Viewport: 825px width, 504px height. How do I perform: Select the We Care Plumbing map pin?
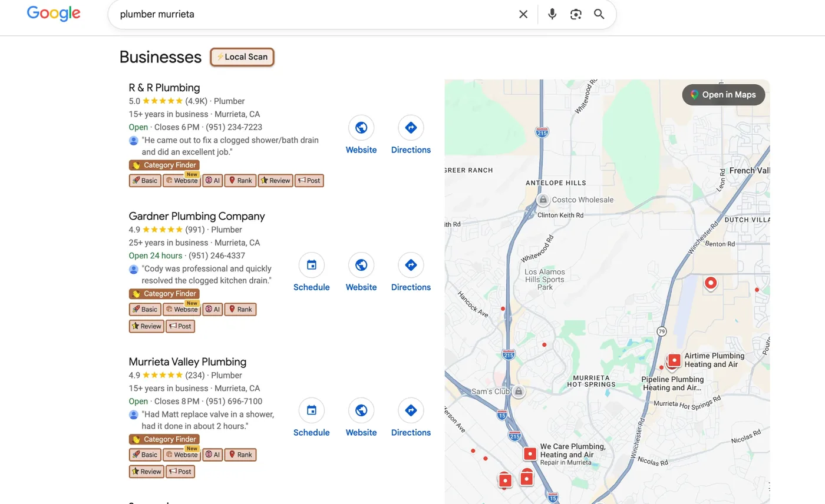[530, 454]
